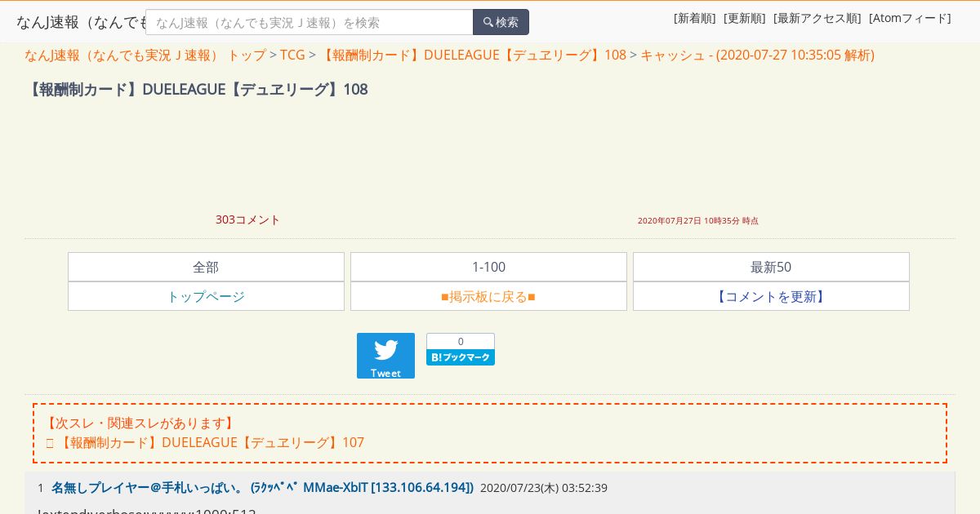This screenshot has height=514, width=980.
Task: Open the なんJ速報 トップ breadcrumb link
Action: (x=145, y=55)
